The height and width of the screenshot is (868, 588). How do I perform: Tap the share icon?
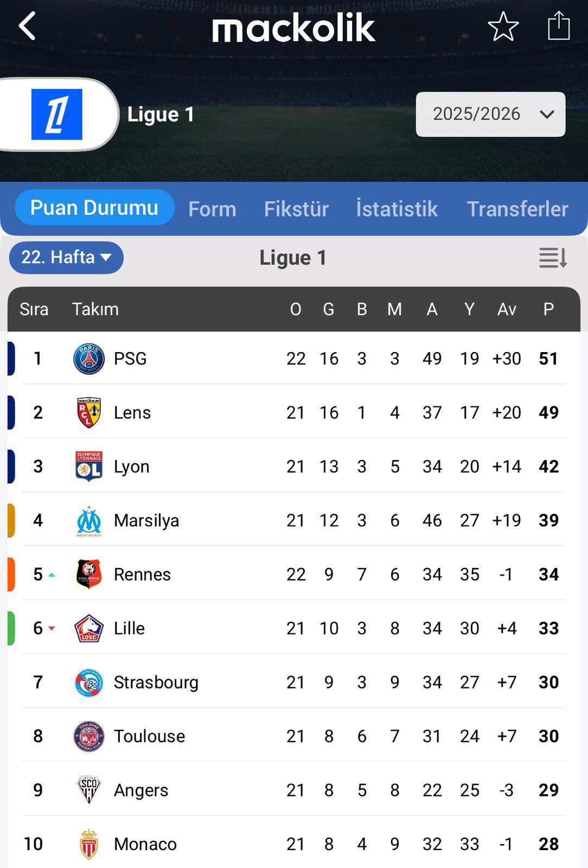coord(558,26)
